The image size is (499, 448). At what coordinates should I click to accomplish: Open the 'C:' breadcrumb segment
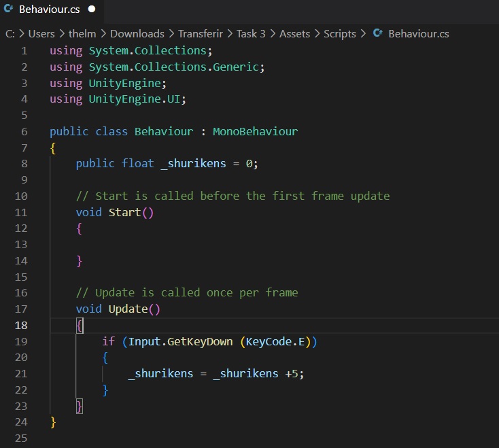pyautogui.click(x=10, y=34)
